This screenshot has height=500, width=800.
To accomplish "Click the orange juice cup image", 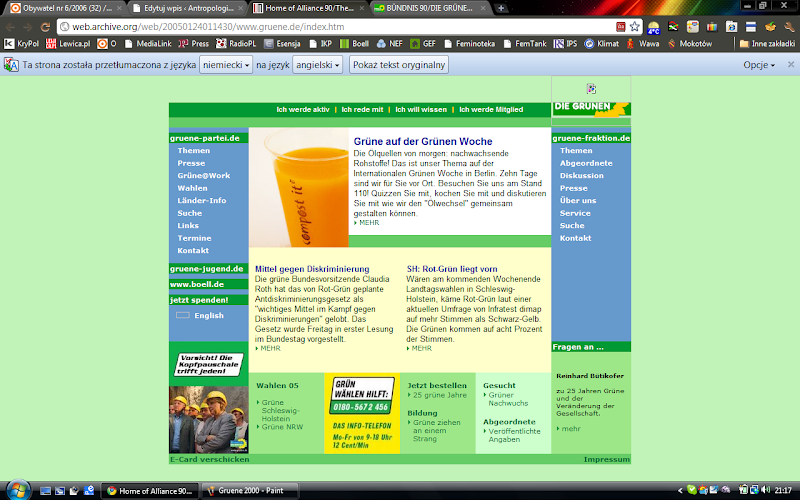I will [299, 187].
